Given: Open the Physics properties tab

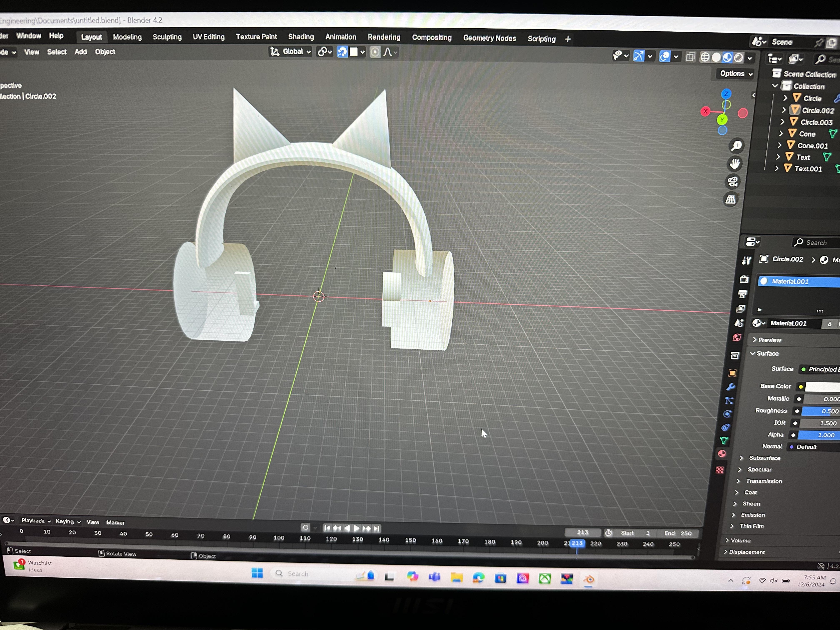Looking at the screenshot, I should pos(727,414).
